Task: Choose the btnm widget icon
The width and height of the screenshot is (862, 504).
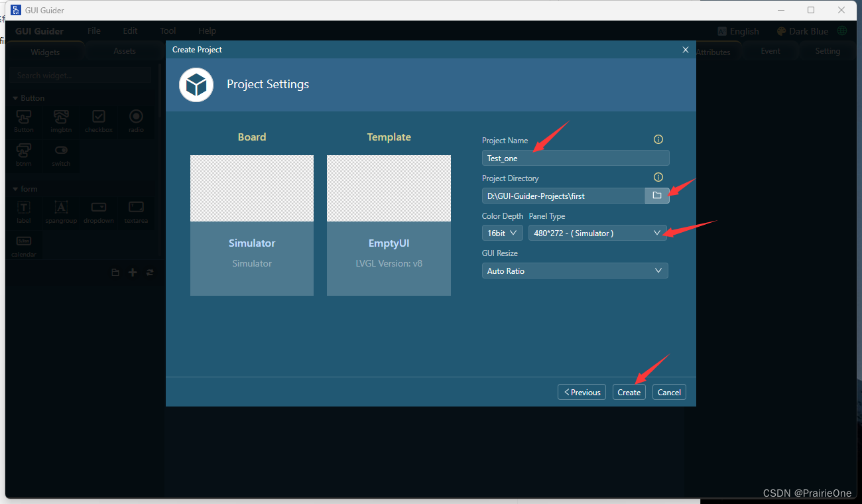Action: (x=24, y=150)
